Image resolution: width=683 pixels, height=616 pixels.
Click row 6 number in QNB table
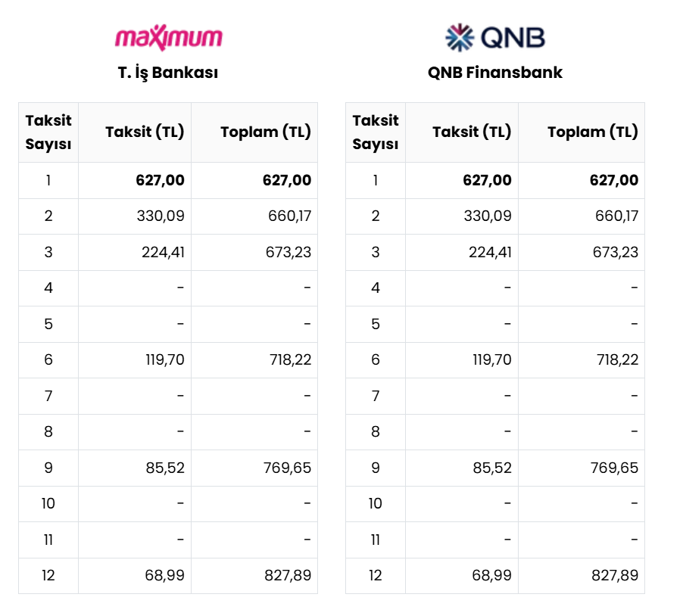coord(376,359)
